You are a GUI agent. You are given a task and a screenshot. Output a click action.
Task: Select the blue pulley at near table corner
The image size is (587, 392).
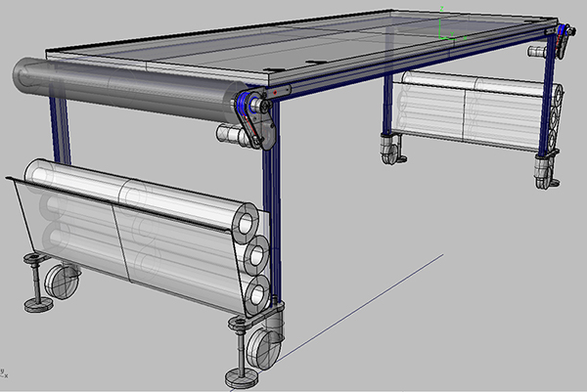(244, 104)
